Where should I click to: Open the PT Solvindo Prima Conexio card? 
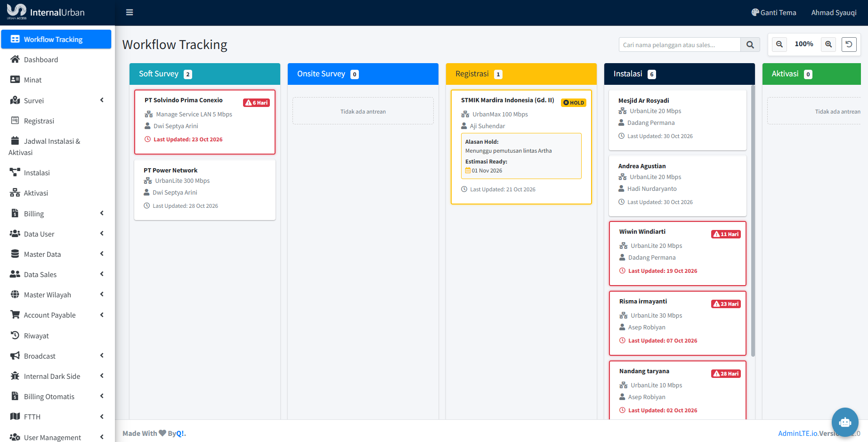(x=205, y=122)
